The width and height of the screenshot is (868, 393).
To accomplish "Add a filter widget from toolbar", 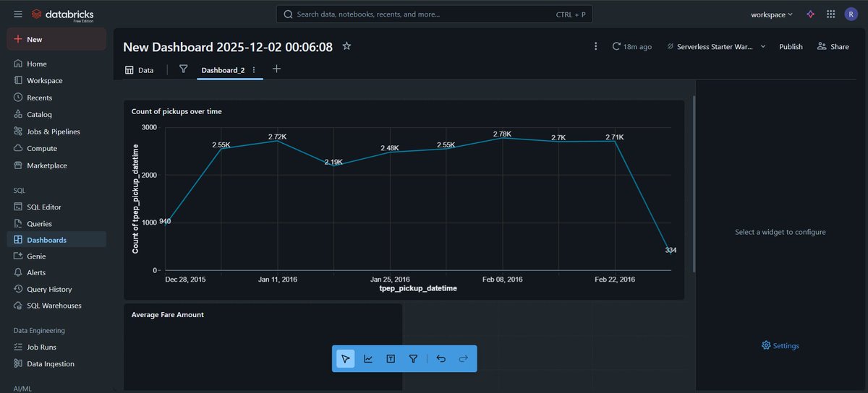I will point(413,358).
